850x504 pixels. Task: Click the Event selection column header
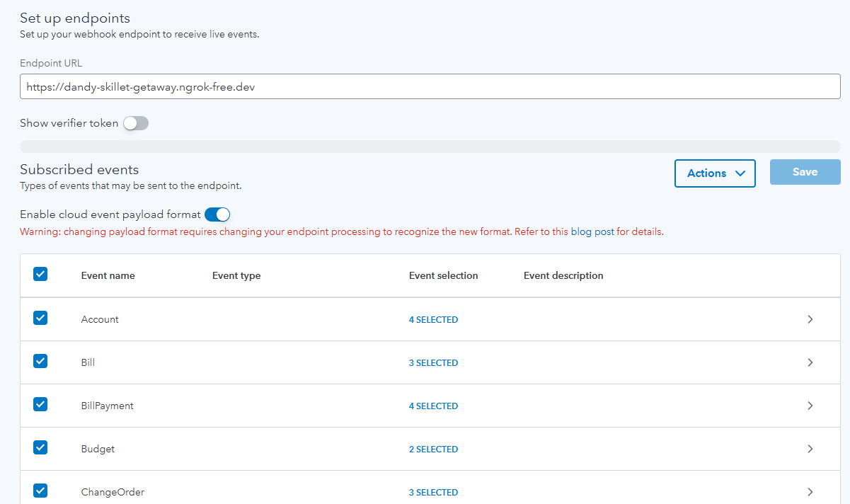(x=444, y=275)
